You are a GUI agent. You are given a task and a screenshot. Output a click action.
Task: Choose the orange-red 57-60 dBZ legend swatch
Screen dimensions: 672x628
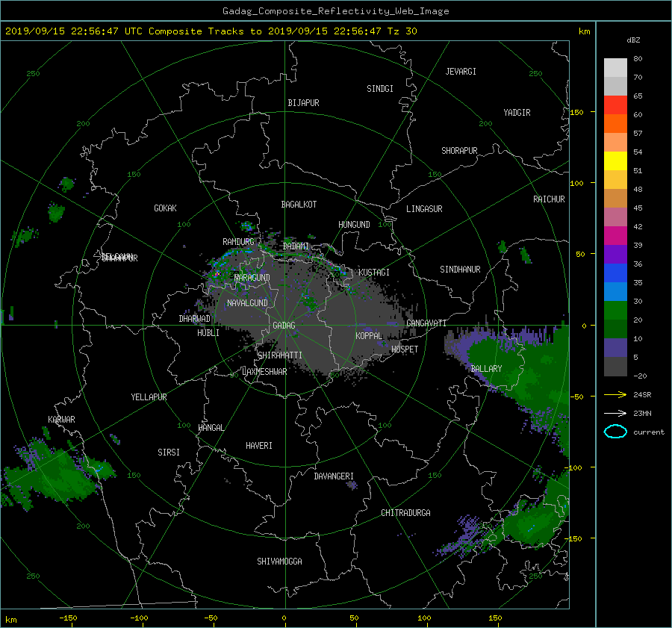pos(615,124)
